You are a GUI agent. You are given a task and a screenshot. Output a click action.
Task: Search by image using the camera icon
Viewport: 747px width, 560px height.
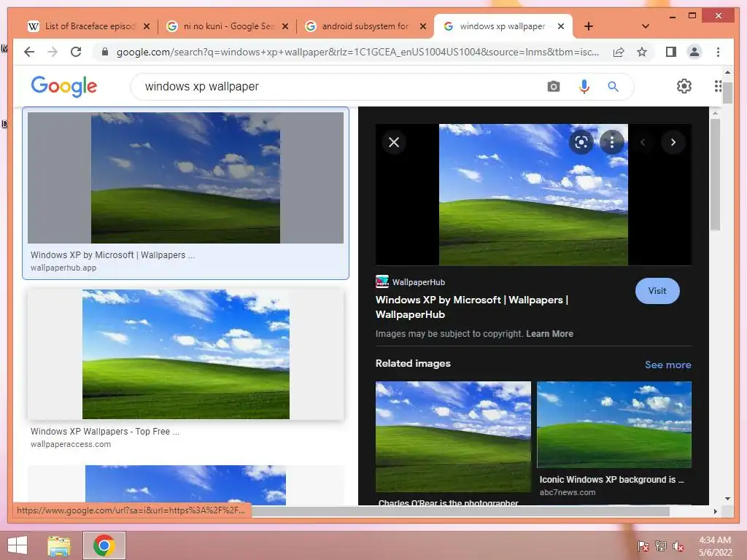point(553,86)
